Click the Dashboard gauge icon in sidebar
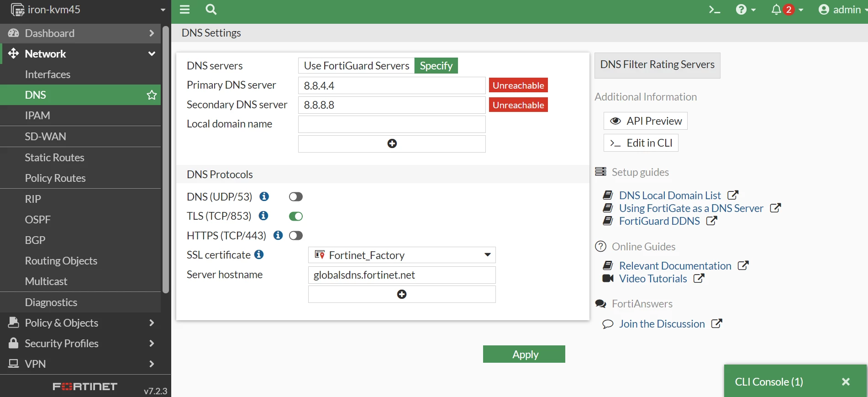Screen dimensions: 868x397 pos(14,33)
